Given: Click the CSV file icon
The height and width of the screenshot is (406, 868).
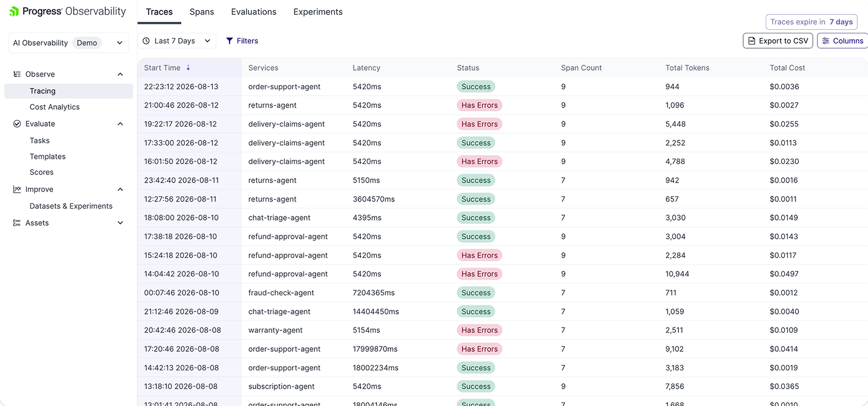Looking at the screenshot, I should 752,41.
